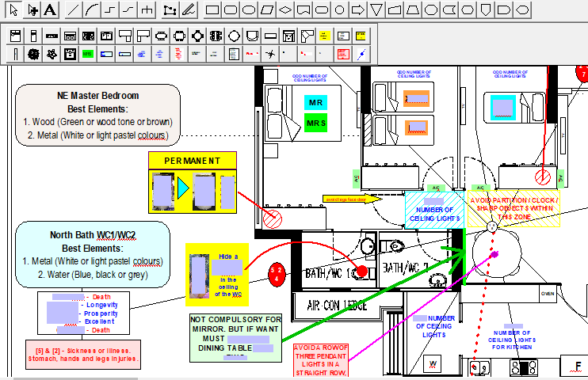Select the arc drawing tool
The width and height of the screenshot is (588, 380).
92,10
